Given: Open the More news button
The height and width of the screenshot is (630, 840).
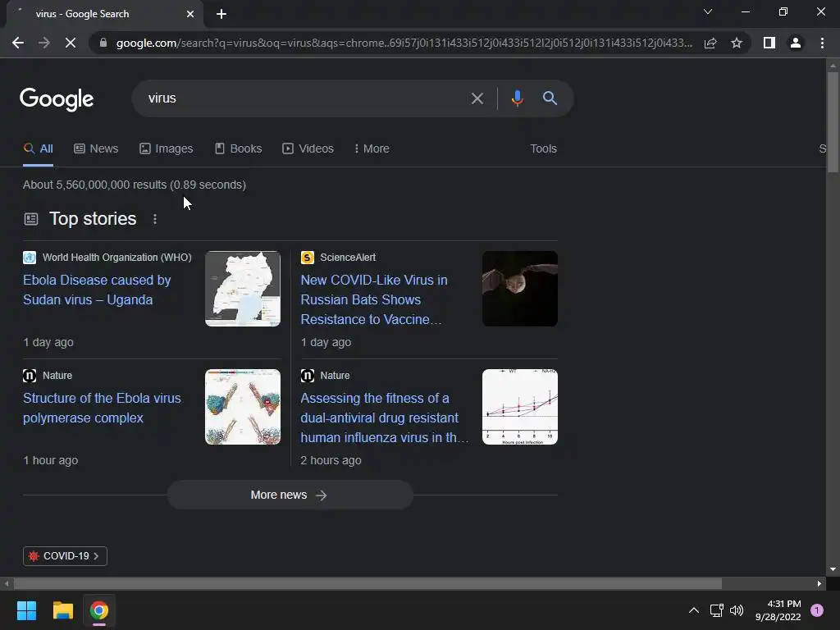Looking at the screenshot, I should [290, 495].
